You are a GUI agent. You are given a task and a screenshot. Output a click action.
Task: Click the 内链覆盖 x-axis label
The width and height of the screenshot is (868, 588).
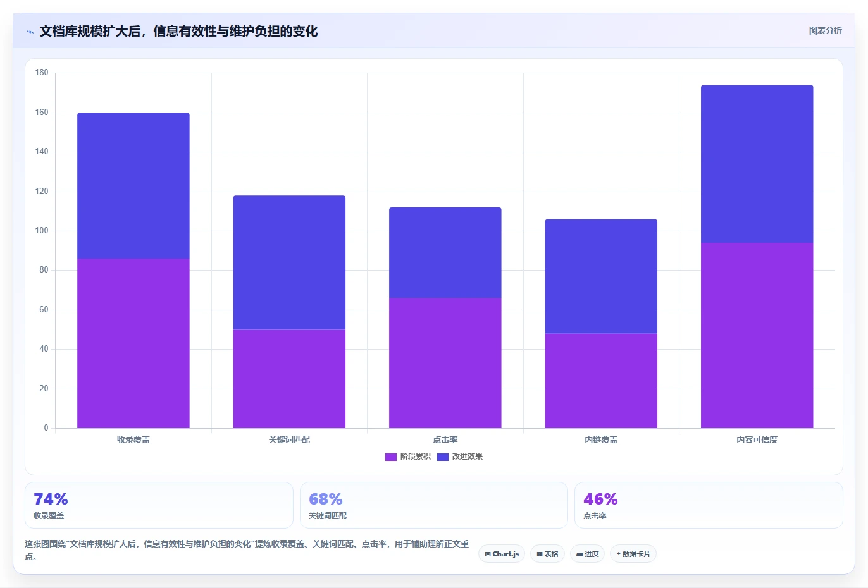(x=601, y=439)
